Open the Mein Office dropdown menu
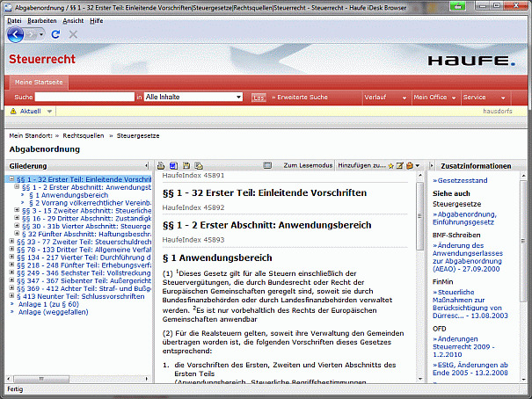The image size is (532, 399). pos(434,98)
